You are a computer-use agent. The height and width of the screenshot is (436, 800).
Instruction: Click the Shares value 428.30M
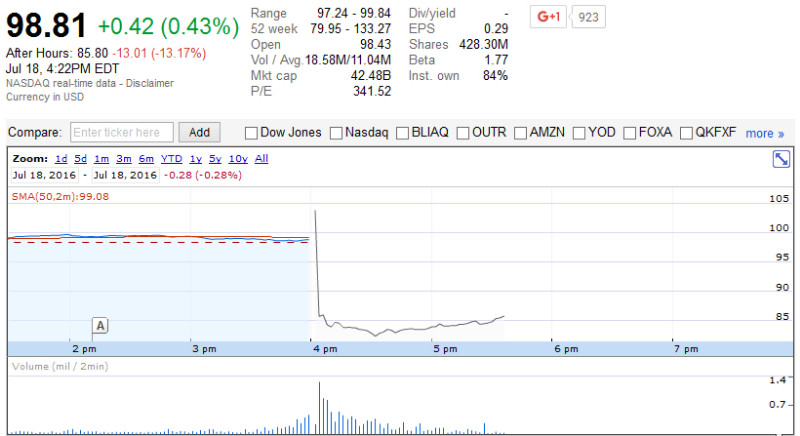click(483, 44)
